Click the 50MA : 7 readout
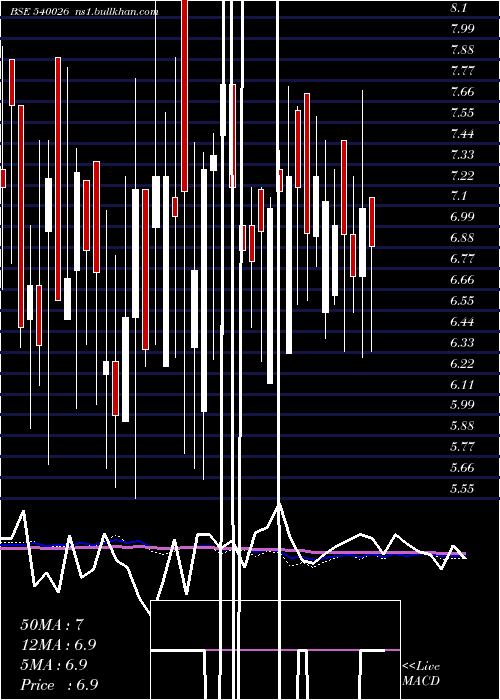The image size is (500, 700). [52, 625]
